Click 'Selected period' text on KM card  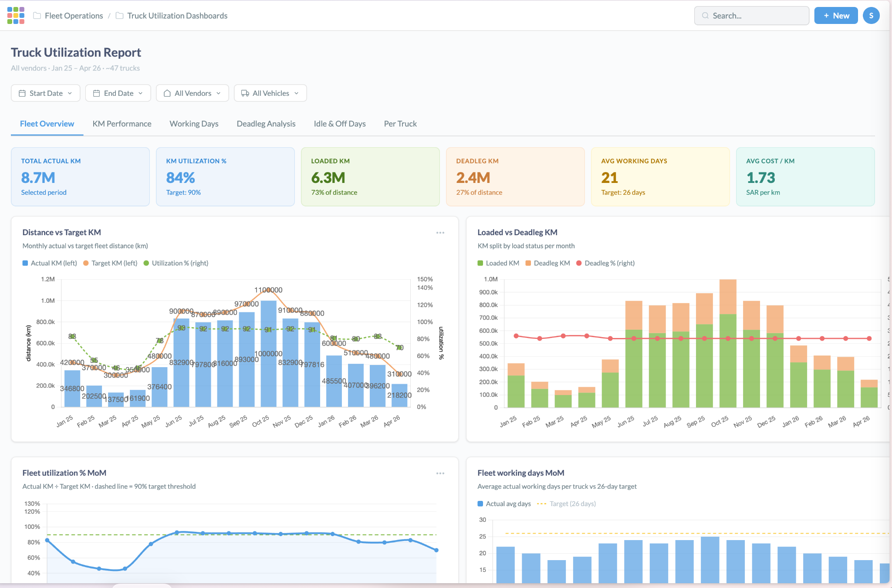tap(44, 193)
